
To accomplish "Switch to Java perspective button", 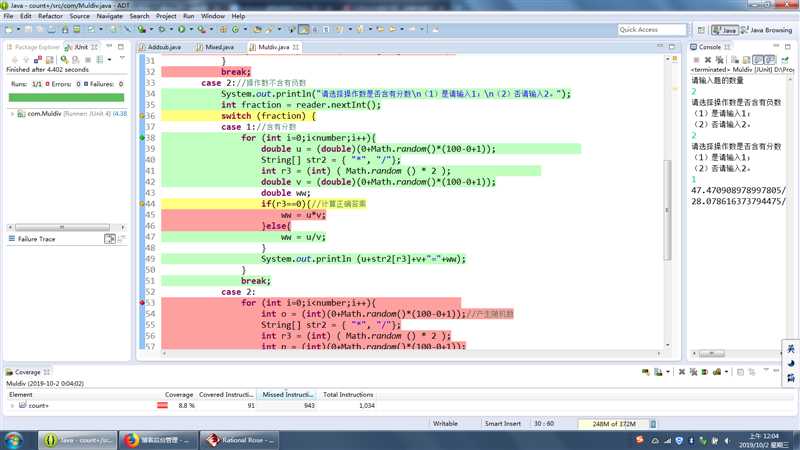I will (725, 30).
